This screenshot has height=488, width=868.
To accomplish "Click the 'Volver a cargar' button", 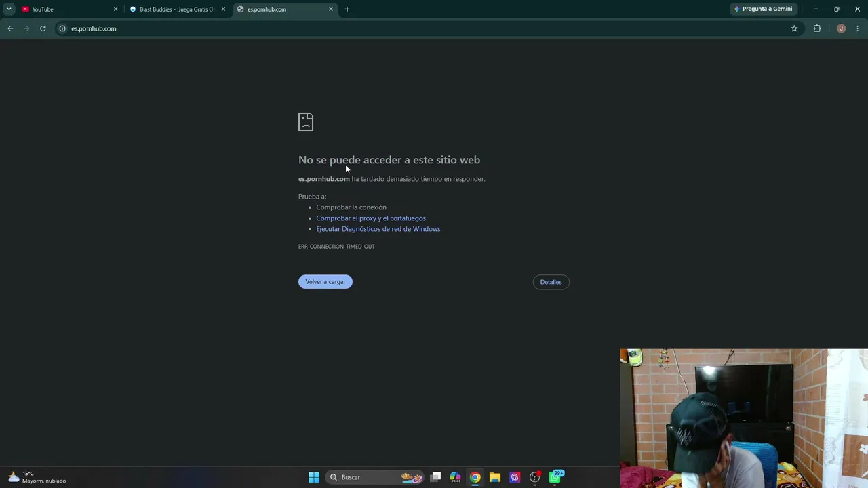I will click(325, 282).
